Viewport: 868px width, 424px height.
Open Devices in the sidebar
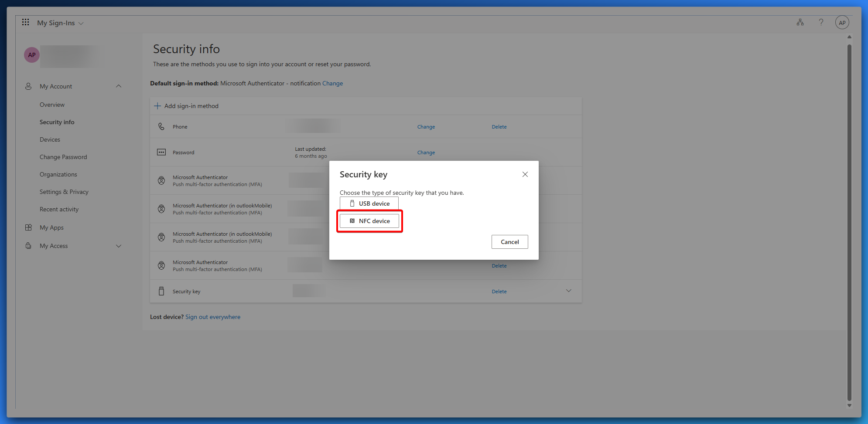50,139
